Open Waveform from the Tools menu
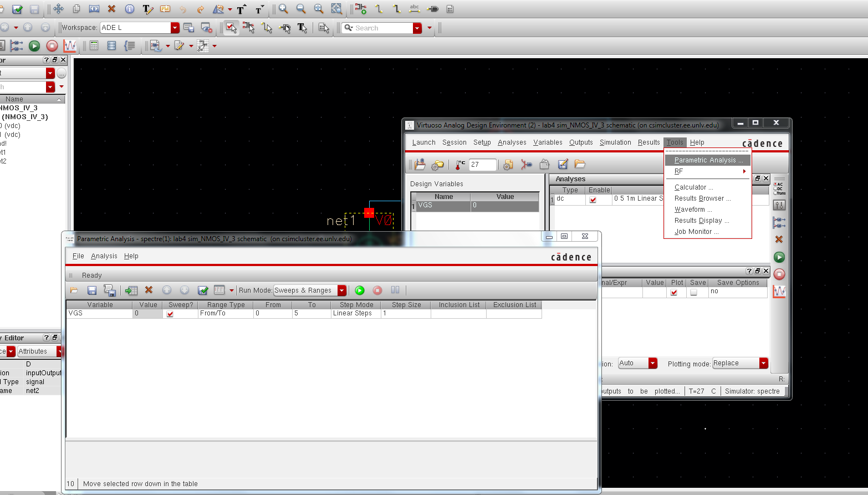 708,210
